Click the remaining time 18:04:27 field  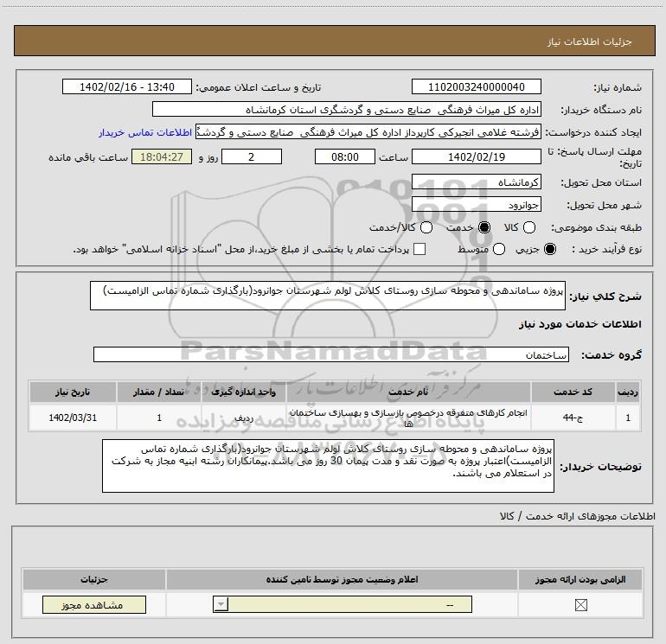pyautogui.click(x=162, y=156)
